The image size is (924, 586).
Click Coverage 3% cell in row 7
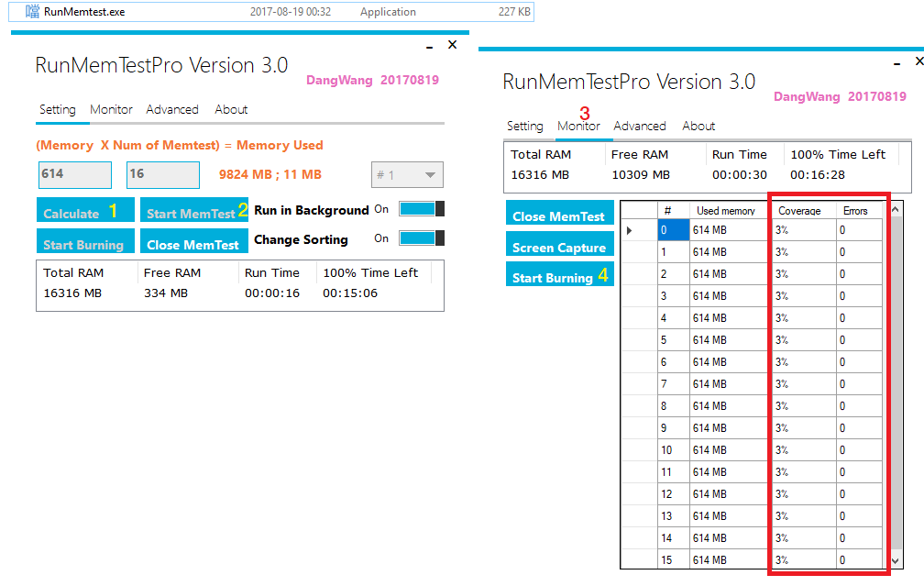[803, 383]
